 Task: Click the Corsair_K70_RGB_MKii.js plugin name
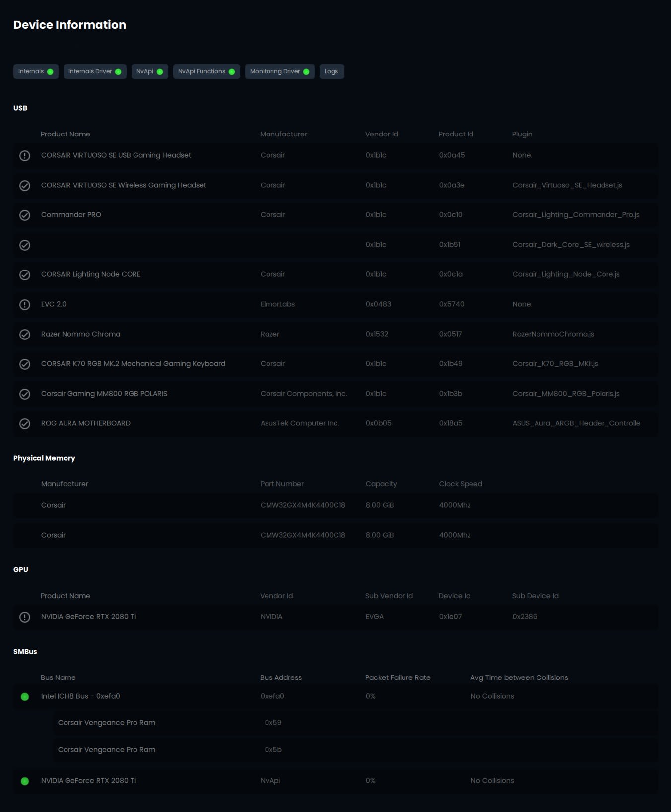(555, 364)
